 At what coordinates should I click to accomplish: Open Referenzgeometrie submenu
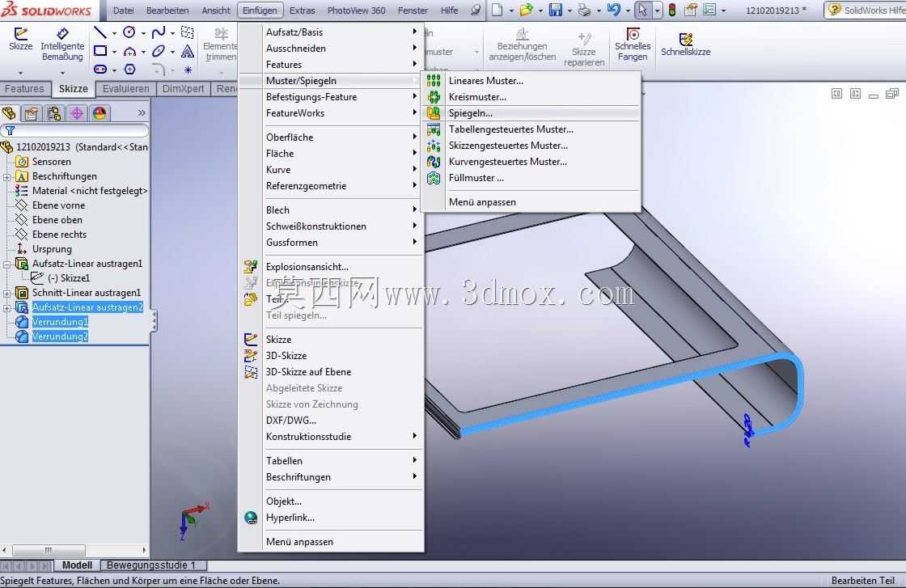(331, 186)
